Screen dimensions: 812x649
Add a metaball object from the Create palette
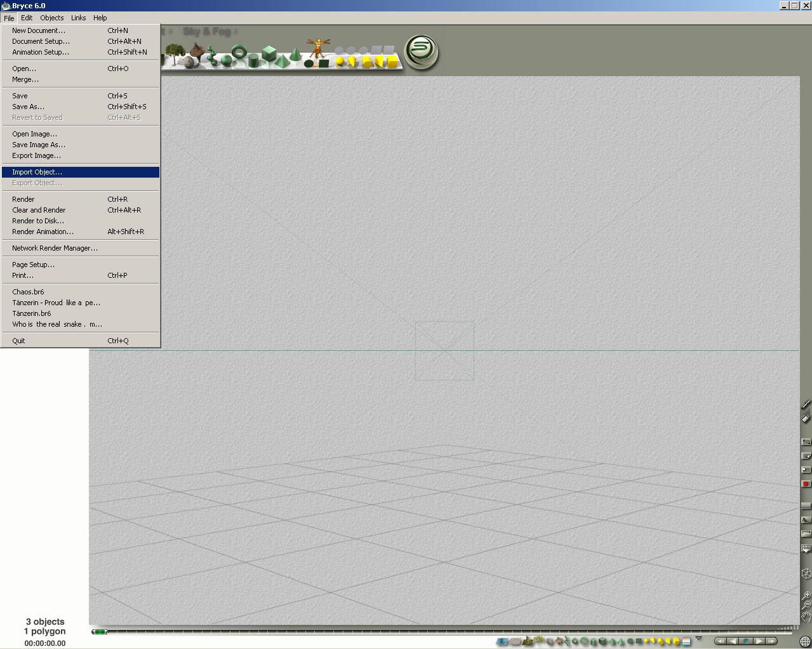(212, 56)
